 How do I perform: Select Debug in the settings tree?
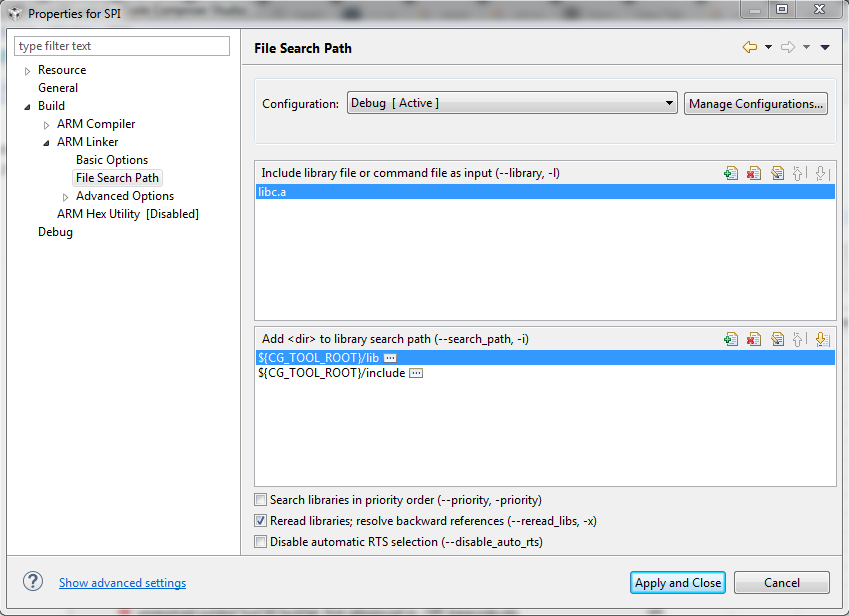[55, 232]
